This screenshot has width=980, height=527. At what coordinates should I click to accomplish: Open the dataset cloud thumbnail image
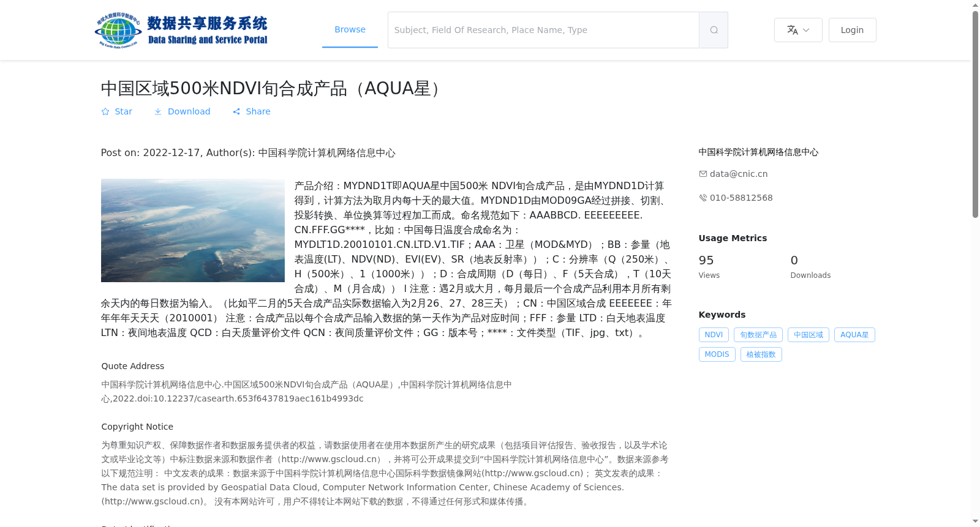193,230
